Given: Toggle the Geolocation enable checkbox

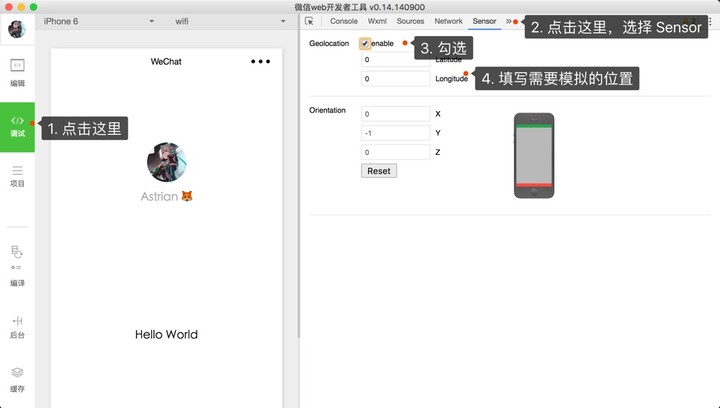Looking at the screenshot, I should (365, 44).
